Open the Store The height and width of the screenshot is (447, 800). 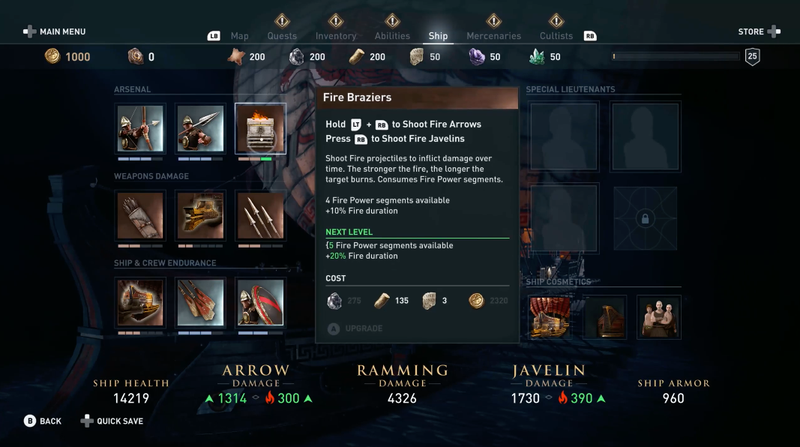point(759,32)
